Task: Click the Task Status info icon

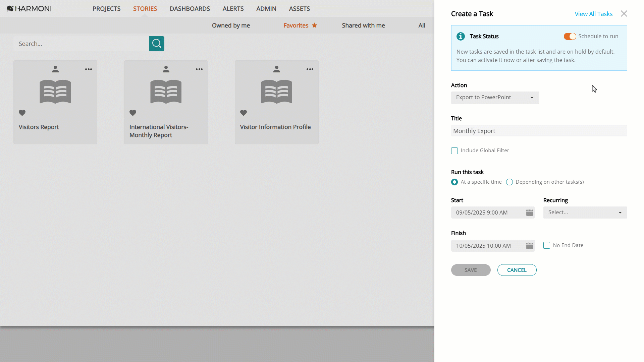Action: pos(461,36)
